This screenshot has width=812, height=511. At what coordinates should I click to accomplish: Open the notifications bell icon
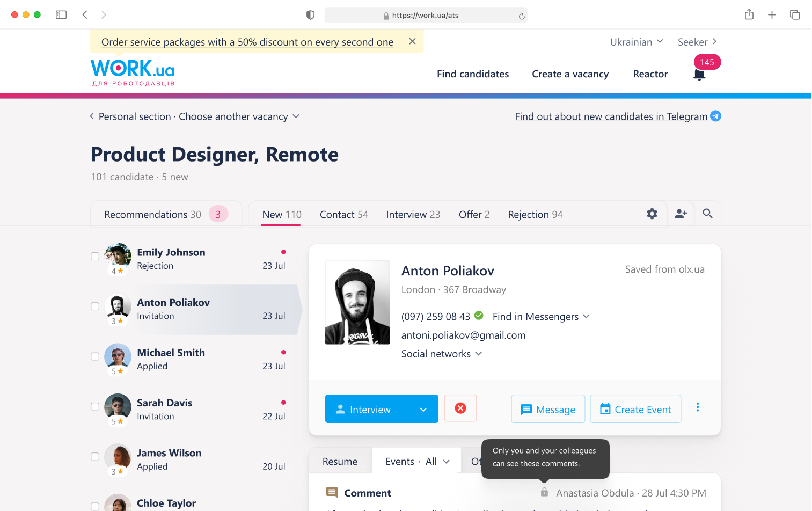[x=699, y=75]
